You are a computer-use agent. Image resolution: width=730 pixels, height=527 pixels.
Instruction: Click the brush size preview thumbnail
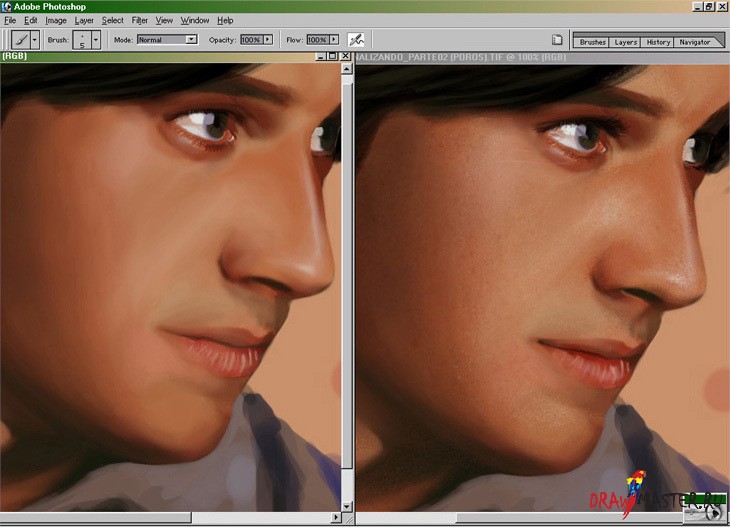tap(82, 40)
